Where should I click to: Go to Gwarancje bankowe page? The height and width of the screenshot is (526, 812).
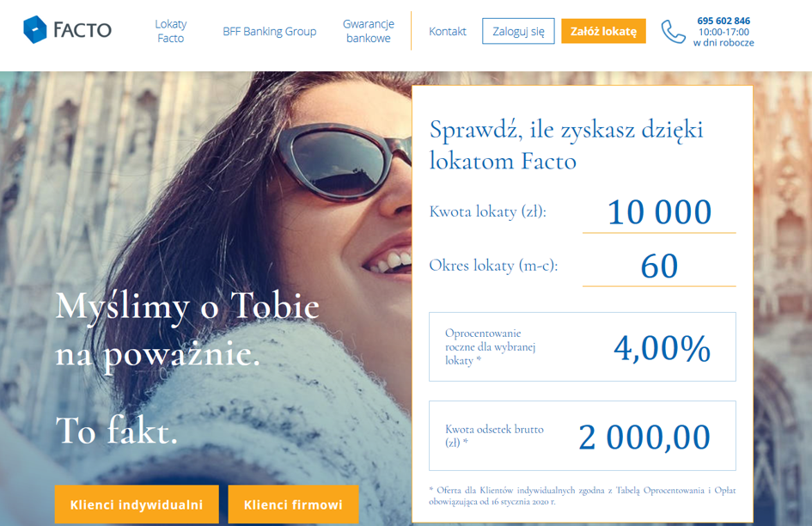coord(369,31)
